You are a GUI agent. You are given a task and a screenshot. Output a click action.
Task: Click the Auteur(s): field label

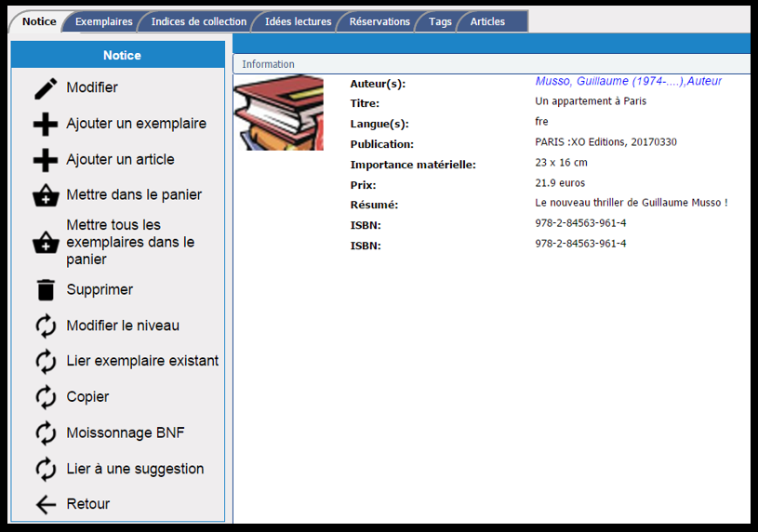pyautogui.click(x=378, y=84)
